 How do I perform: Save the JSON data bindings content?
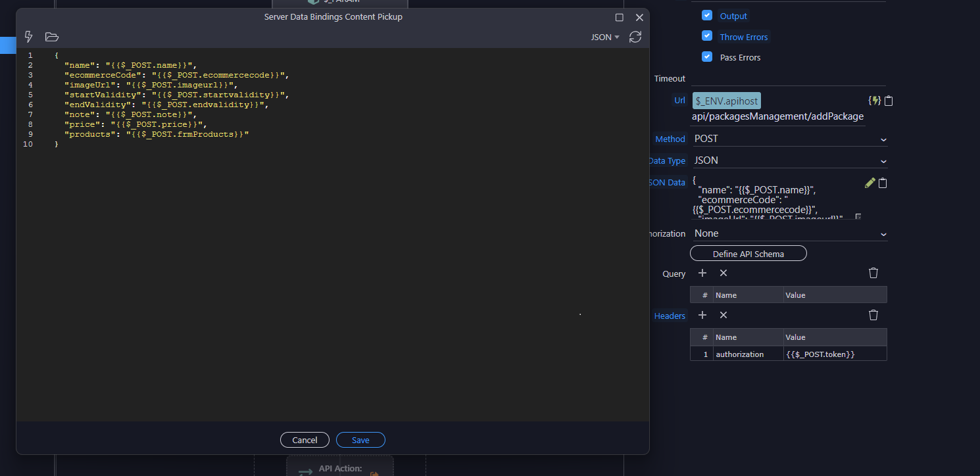(360, 440)
